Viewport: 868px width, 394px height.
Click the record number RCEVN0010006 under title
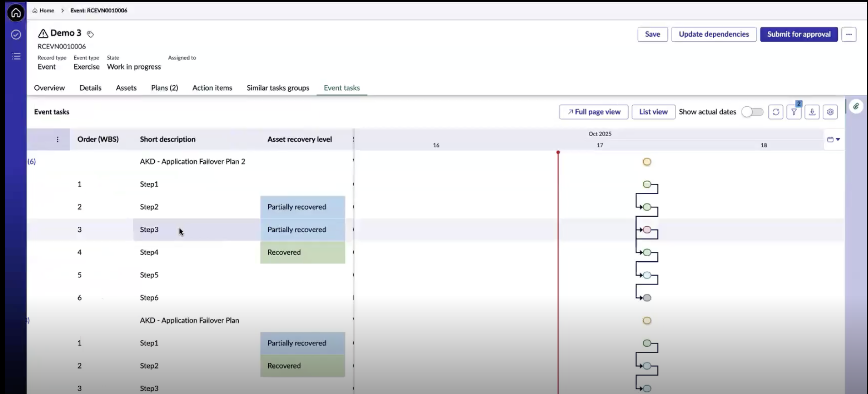pos(62,46)
